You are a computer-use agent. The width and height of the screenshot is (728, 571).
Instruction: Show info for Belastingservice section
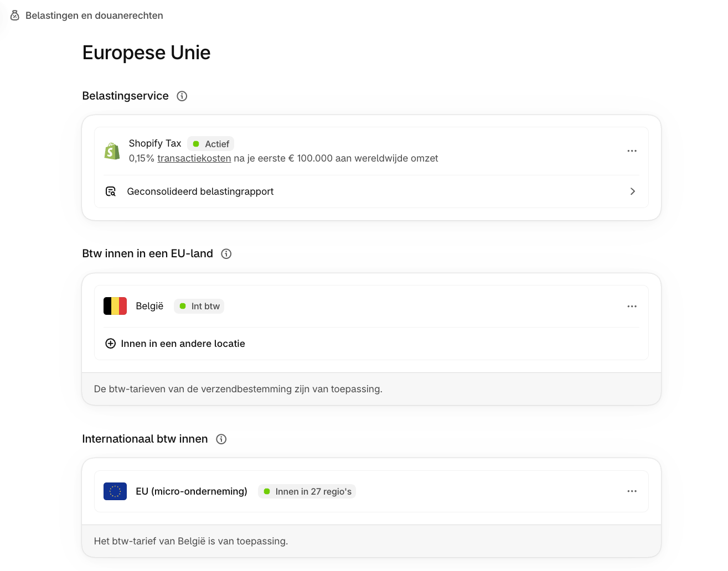pos(182,96)
